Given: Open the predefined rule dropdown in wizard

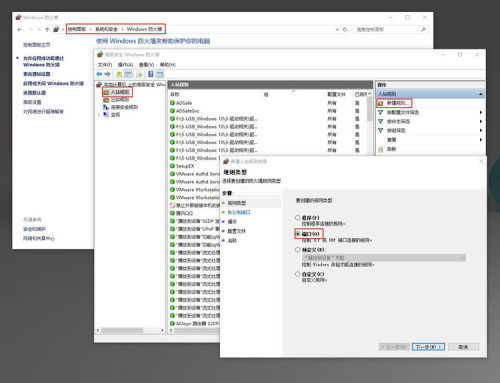Looking at the screenshot, I should click(x=384, y=258).
